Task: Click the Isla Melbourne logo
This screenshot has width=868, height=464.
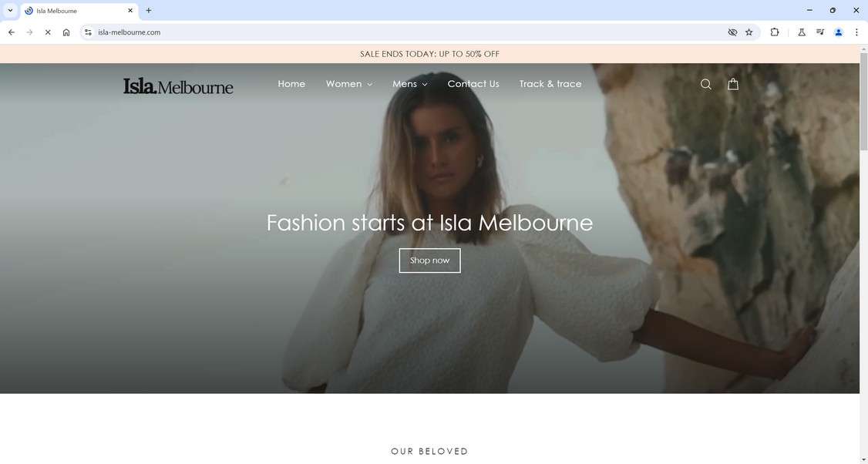Action: pos(178,86)
